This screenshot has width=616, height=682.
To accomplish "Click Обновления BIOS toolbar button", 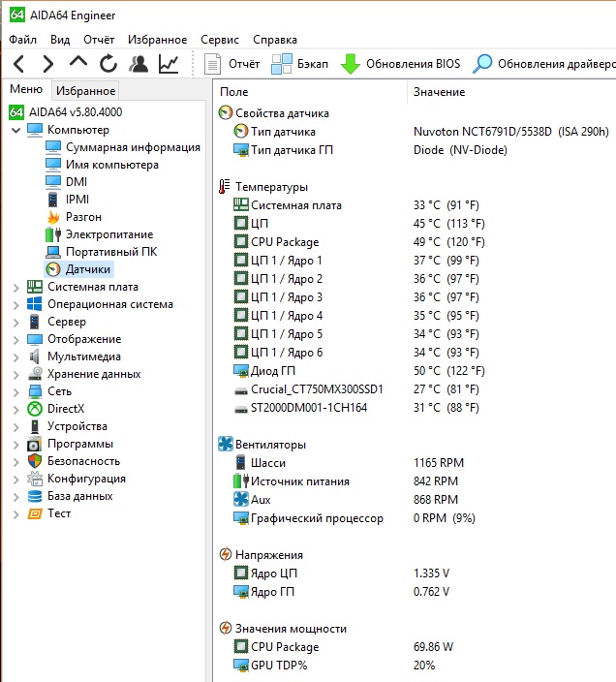I will [x=400, y=64].
